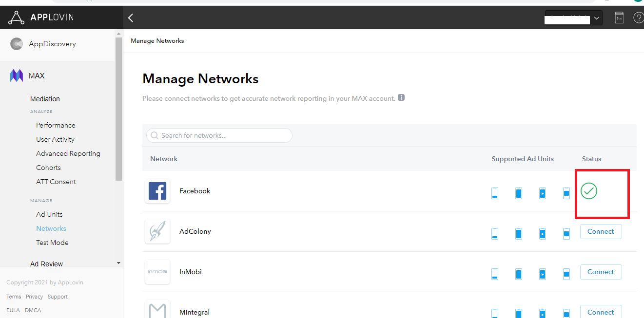Open Cohorts in sidebar

click(x=48, y=168)
